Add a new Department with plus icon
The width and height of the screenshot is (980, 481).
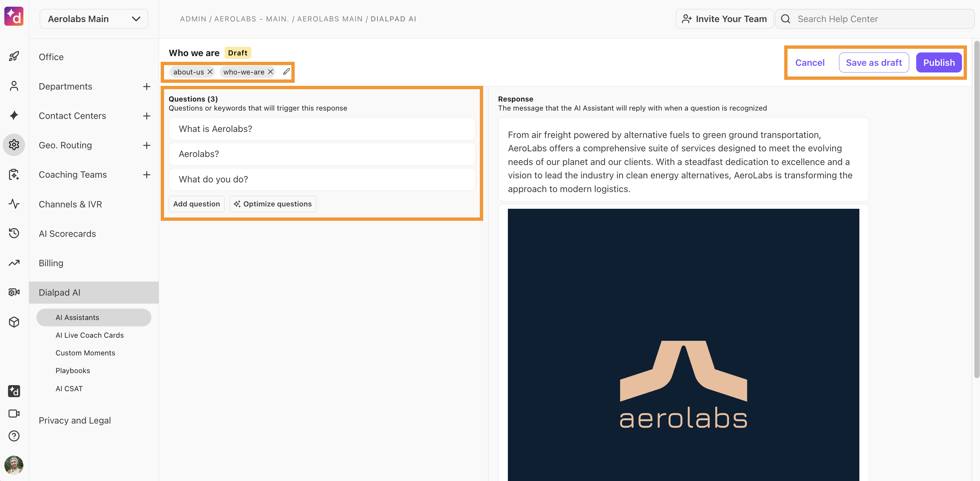pos(146,86)
